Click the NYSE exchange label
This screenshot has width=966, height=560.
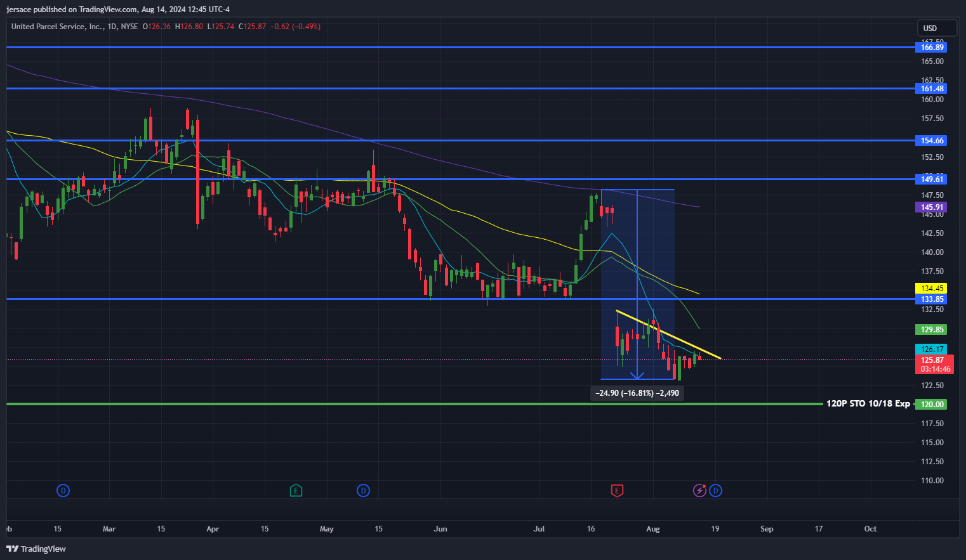point(129,27)
